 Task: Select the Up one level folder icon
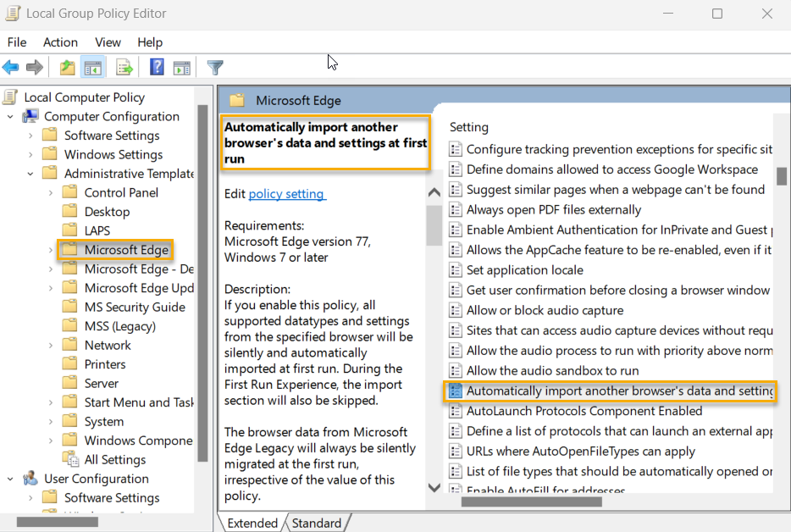(x=67, y=67)
